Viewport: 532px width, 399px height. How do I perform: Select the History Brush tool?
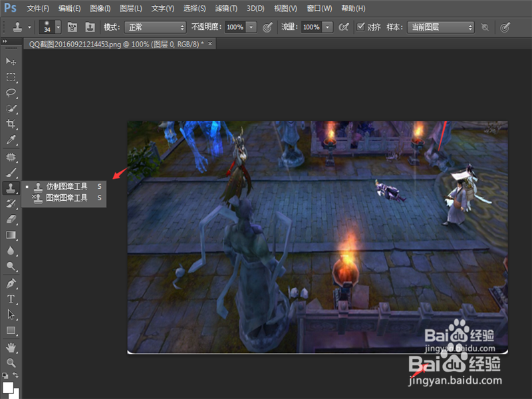pyautogui.click(x=11, y=203)
